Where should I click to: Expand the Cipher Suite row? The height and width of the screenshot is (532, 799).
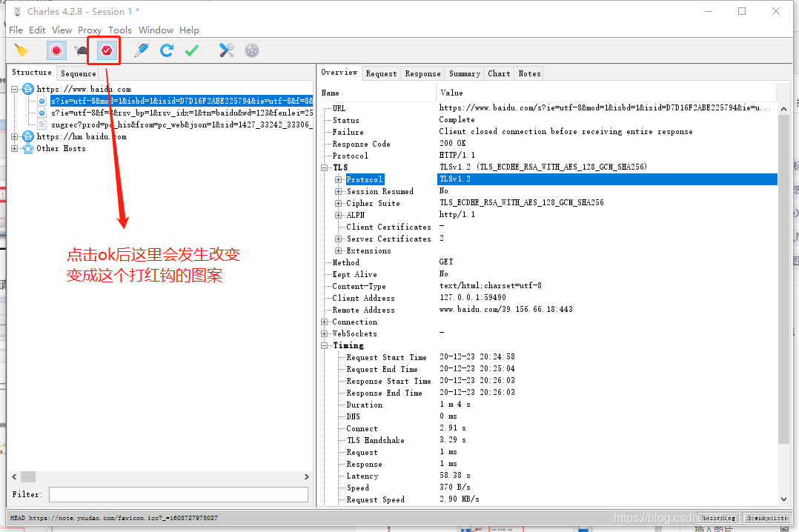[x=338, y=203]
